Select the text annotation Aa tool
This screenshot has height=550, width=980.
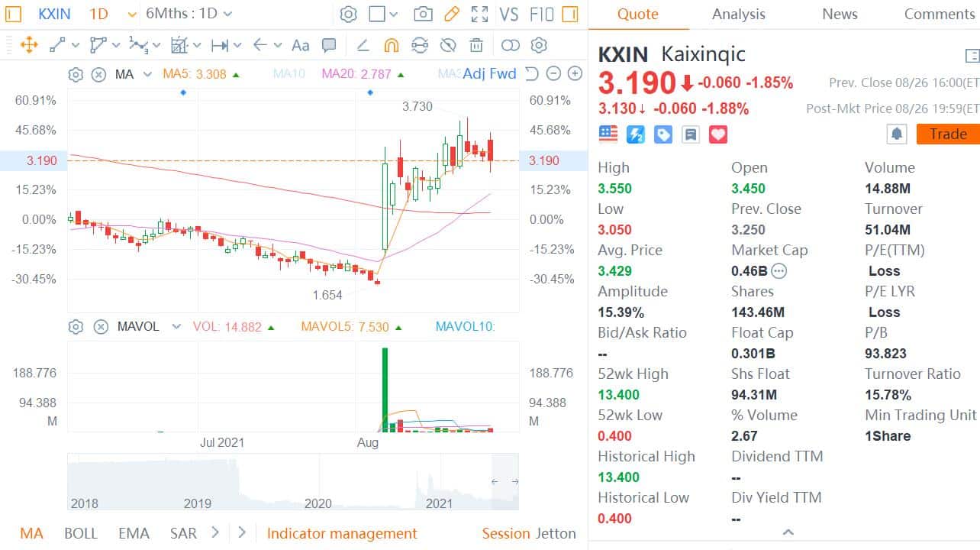pos(301,45)
